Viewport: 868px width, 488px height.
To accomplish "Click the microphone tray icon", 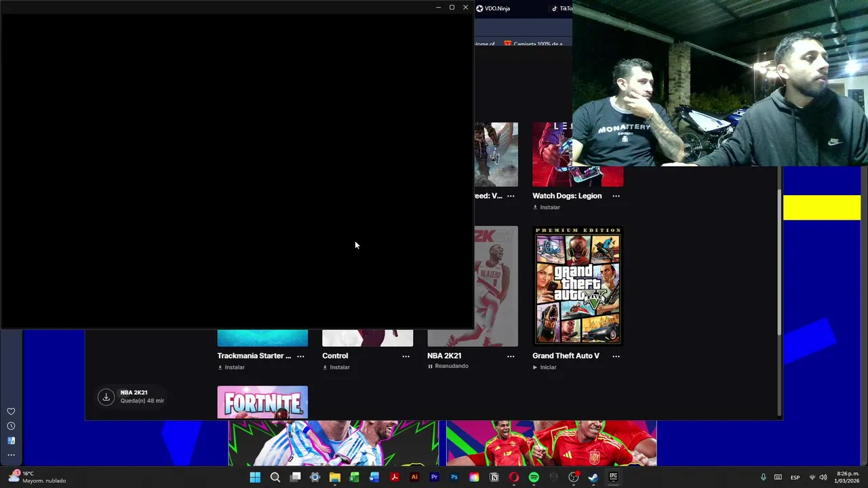I will click(763, 477).
